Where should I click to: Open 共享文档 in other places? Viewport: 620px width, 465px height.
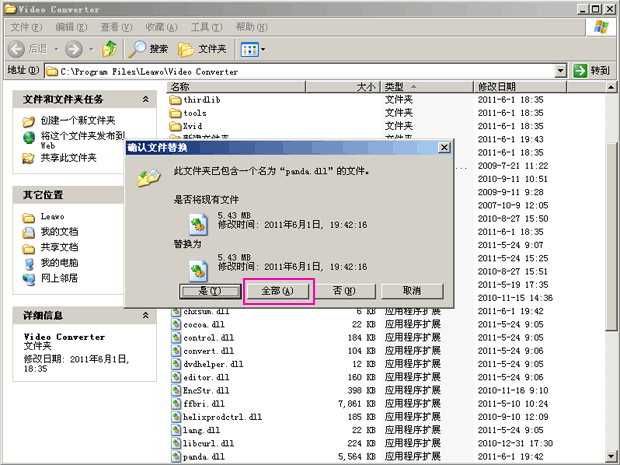[x=59, y=247]
